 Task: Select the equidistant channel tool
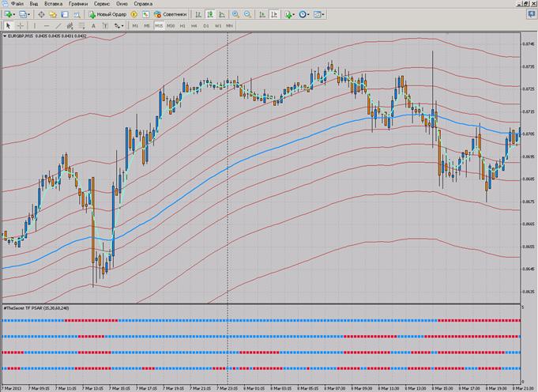tap(70, 26)
